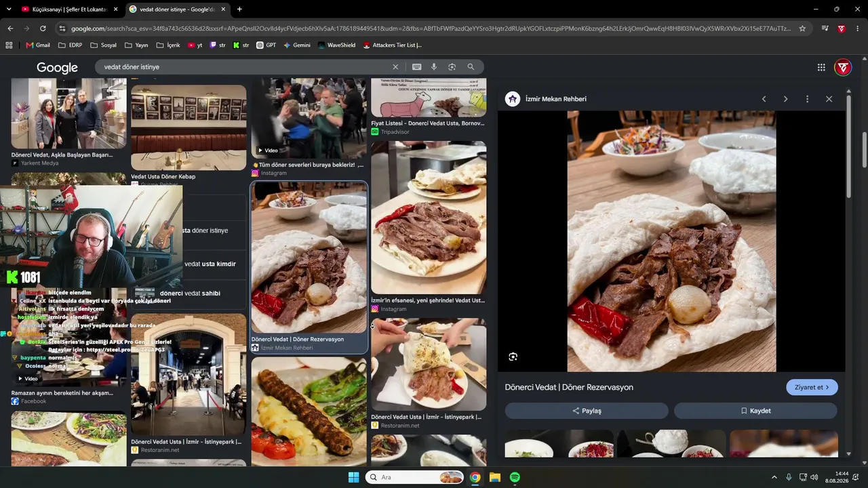Select the vedat döner istinye Google tab
The width and height of the screenshot is (868, 488).
coord(178,9)
